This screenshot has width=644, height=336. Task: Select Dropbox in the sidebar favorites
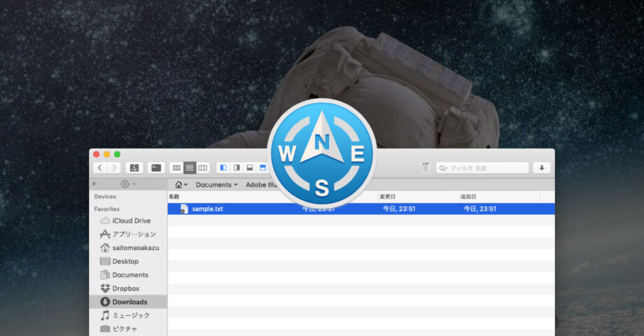[x=125, y=288]
